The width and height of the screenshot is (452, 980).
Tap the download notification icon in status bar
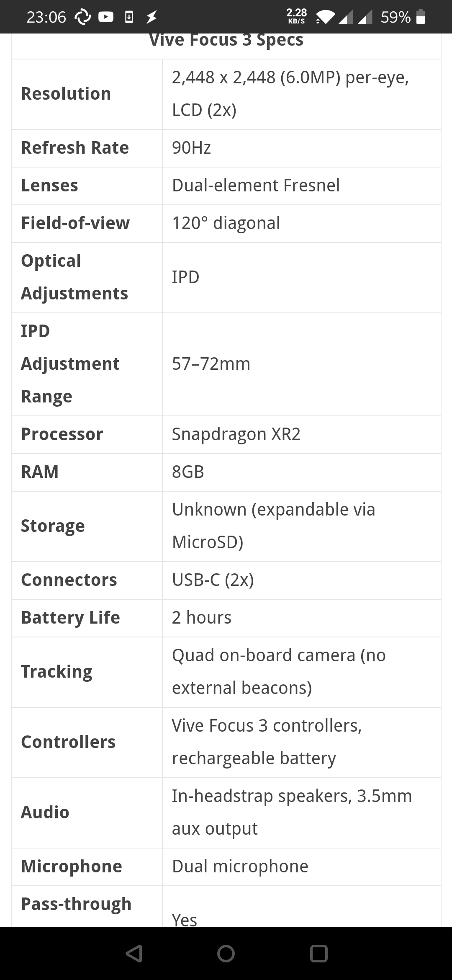(129, 17)
